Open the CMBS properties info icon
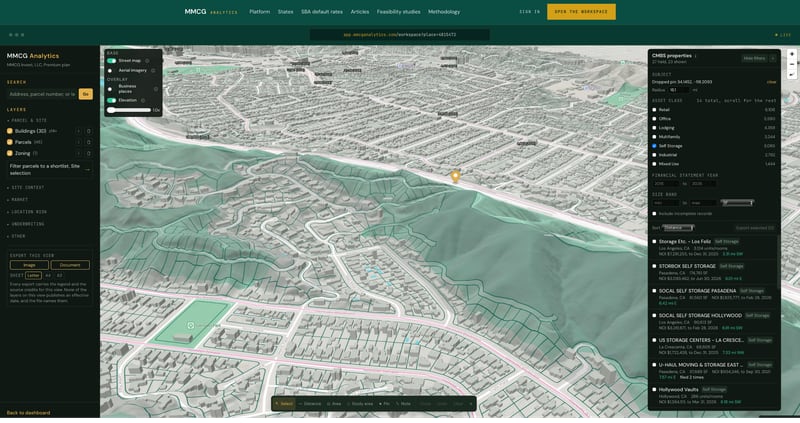This screenshot has width=800, height=423. 695,56
